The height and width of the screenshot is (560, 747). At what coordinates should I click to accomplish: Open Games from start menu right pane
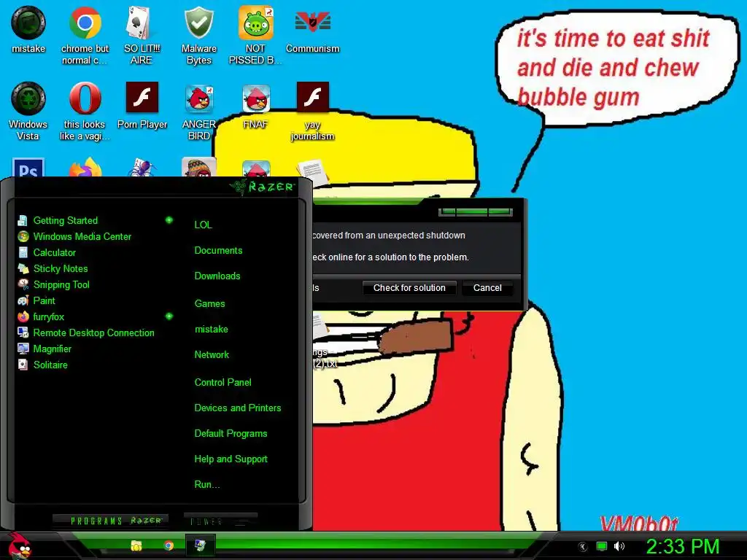pos(209,303)
